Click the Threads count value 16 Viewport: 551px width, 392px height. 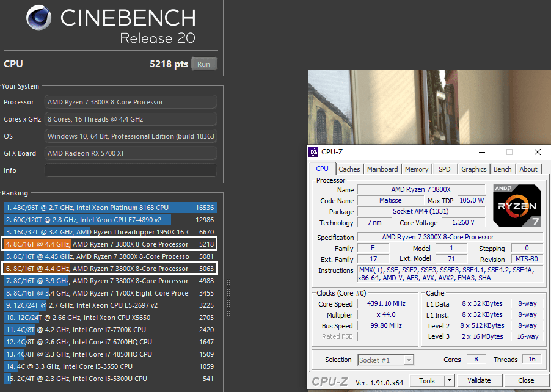click(532, 359)
